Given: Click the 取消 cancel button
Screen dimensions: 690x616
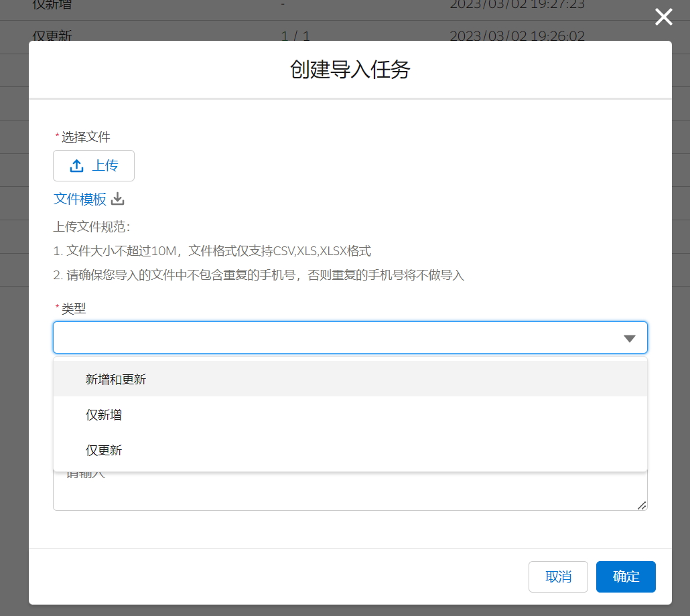Looking at the screenshot, I should 558,576.
